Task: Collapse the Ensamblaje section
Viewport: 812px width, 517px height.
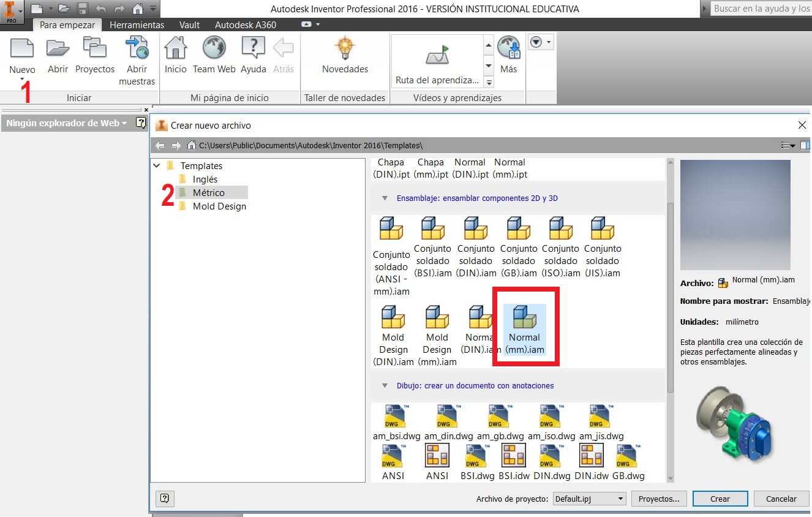Action: click(385, 198)
